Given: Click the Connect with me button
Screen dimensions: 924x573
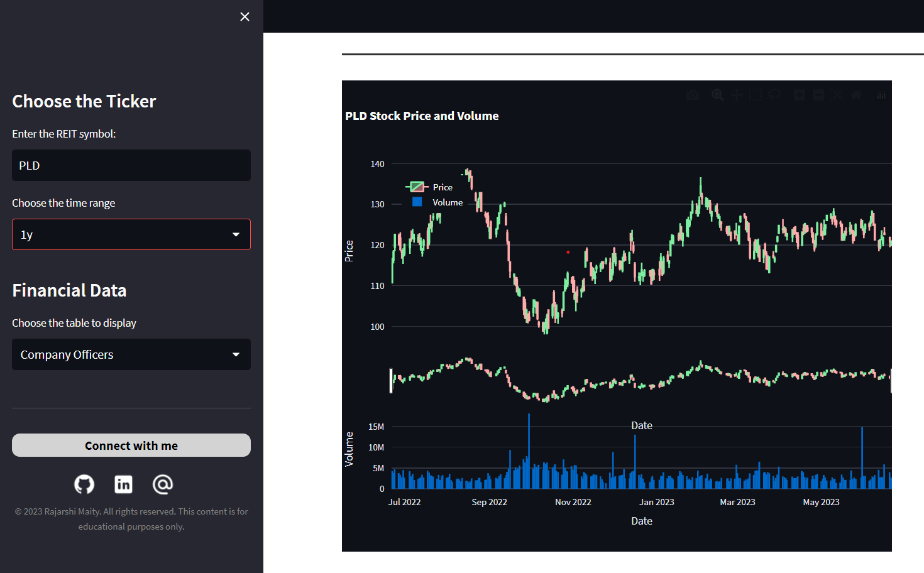Looking at the screenshot, I should [x=131, y=445].
